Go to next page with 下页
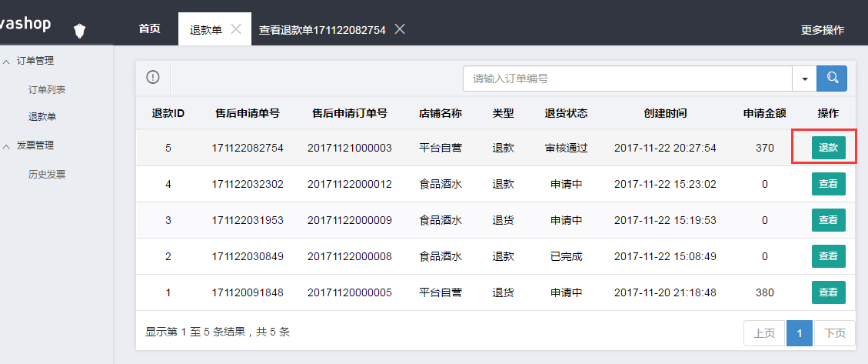 (x=835, y=333)
